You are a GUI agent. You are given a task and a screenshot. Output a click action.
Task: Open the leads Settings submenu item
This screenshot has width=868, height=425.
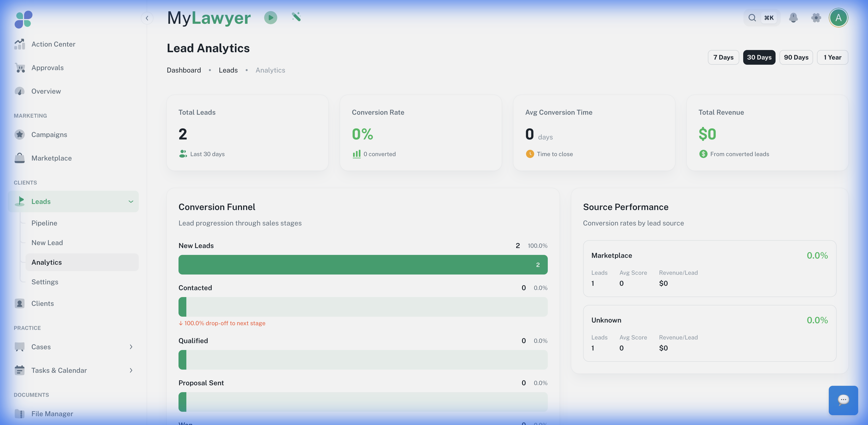[82, 282]
